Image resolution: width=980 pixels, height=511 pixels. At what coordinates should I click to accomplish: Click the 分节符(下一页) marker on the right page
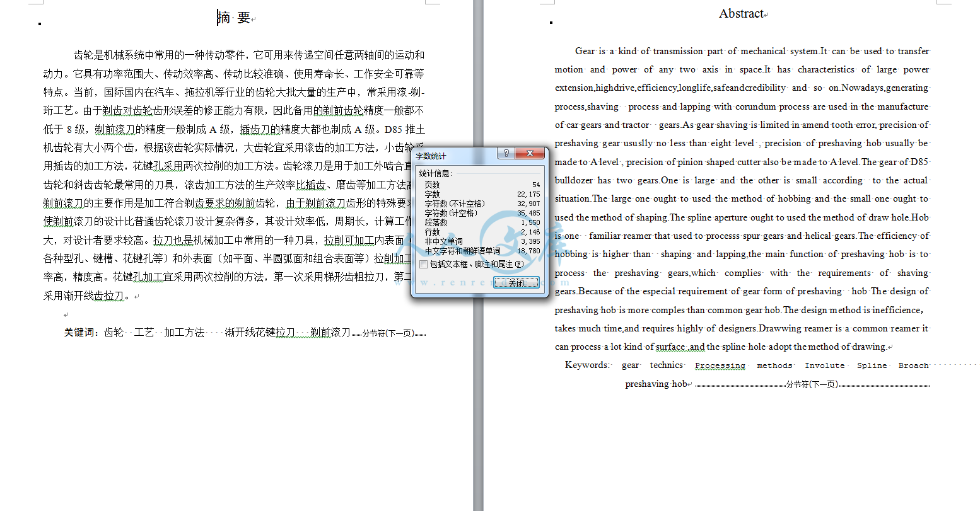[x=812, y=384]
